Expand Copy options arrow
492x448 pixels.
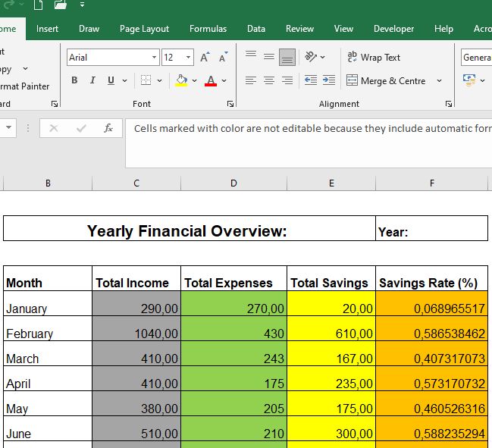click(26, 69)
